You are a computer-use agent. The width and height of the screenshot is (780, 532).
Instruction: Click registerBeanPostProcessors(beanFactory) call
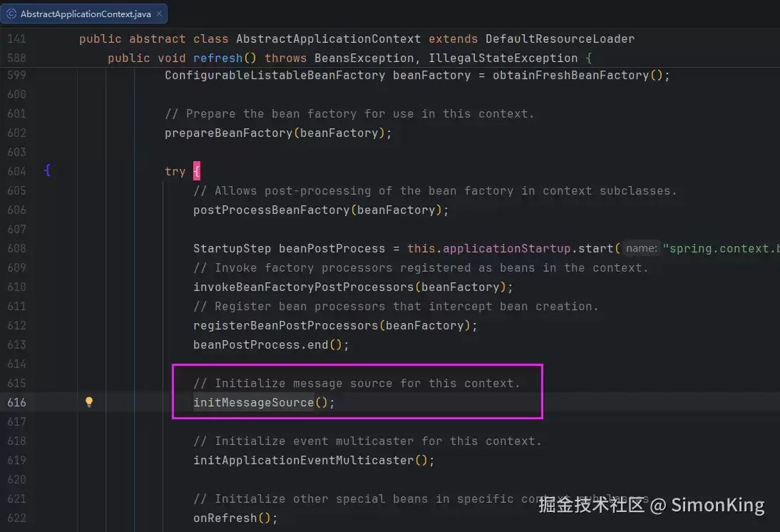[332, 325]
